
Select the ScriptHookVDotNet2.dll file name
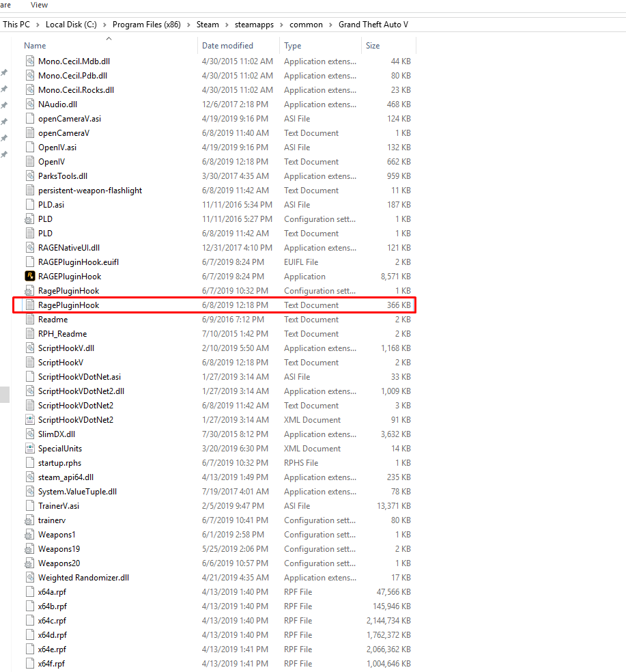coord(81,391)
